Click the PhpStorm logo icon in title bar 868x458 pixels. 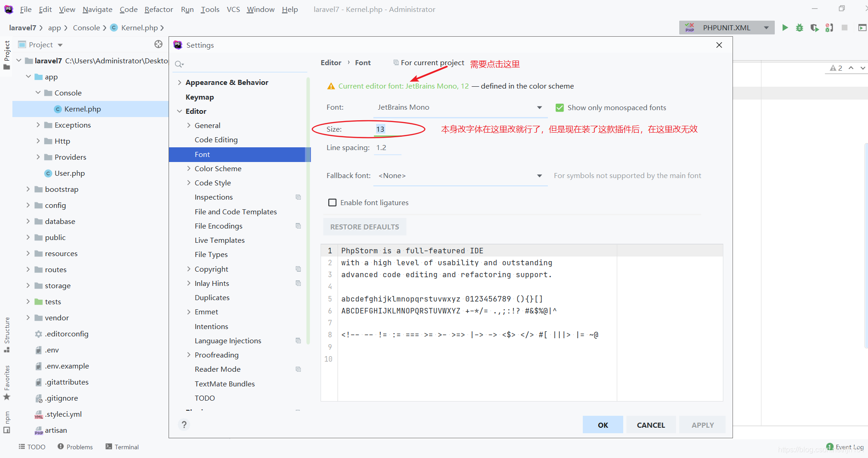tap(9, 9)
